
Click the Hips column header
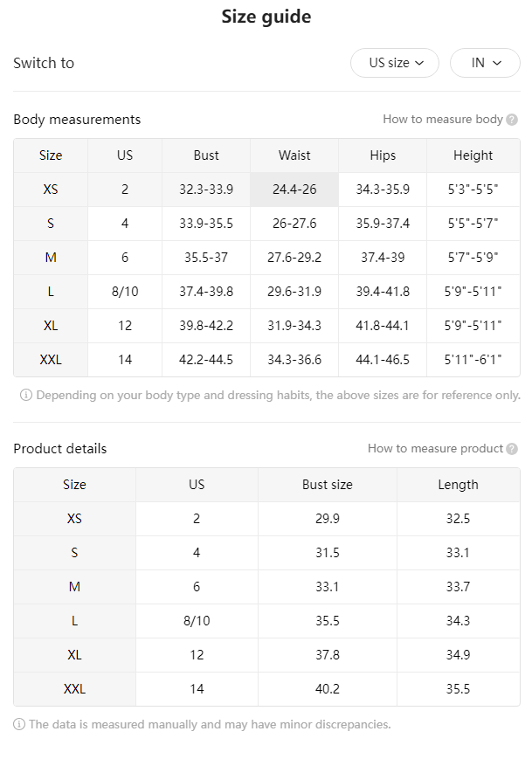click(x=383, y=155)
